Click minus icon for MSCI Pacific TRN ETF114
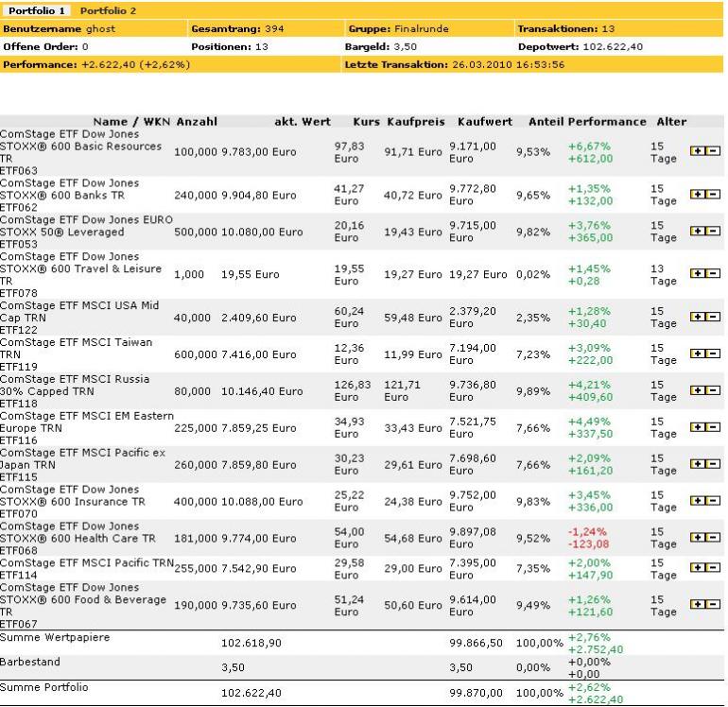The width and height of the screenshot is (728, 707). click(x=713, y=567)
